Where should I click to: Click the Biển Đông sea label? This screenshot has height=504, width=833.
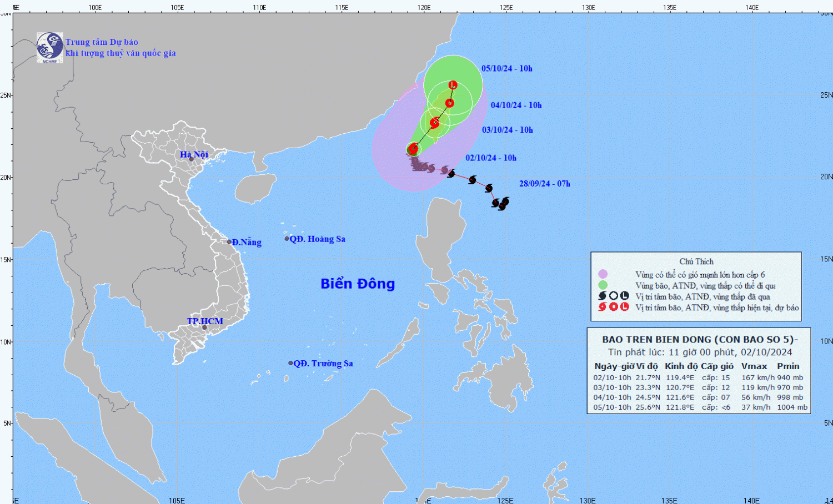[x=358, y=284]
